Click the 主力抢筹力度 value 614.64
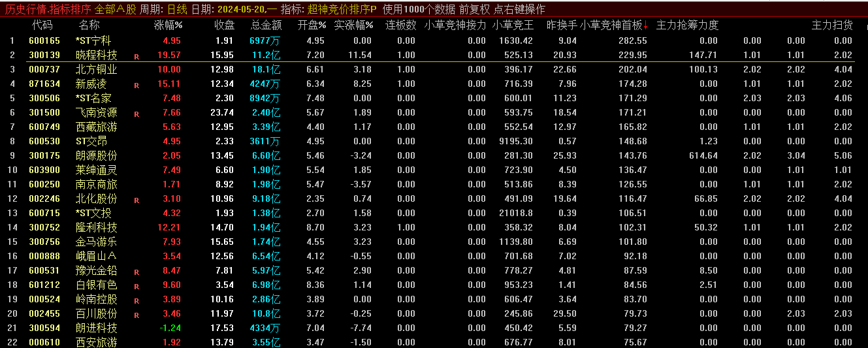 coord(703,155)
